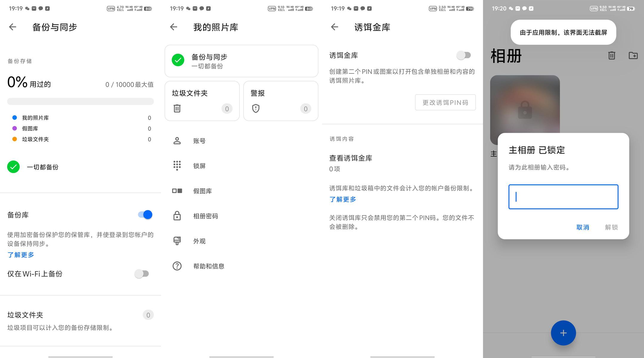This screenshot has width=644, height=358.
Task: Tap the back arrow on the 我的照片库 screen
Action: click(174, 27)
